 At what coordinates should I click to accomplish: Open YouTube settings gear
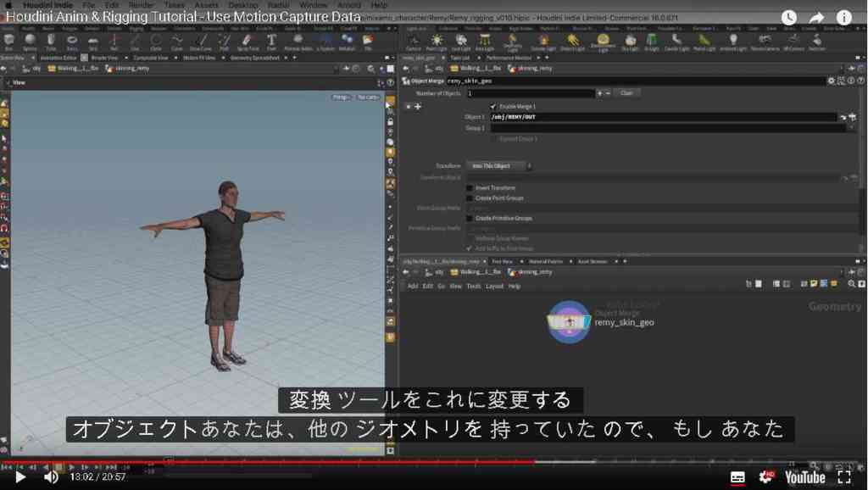pyautogui.click(x=765, y=476)
